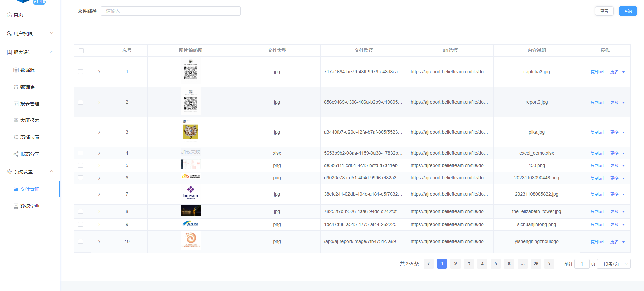Focus the 文件路径 search input
The width and height of the screenshot is (644, 291).
coord(171,11)
